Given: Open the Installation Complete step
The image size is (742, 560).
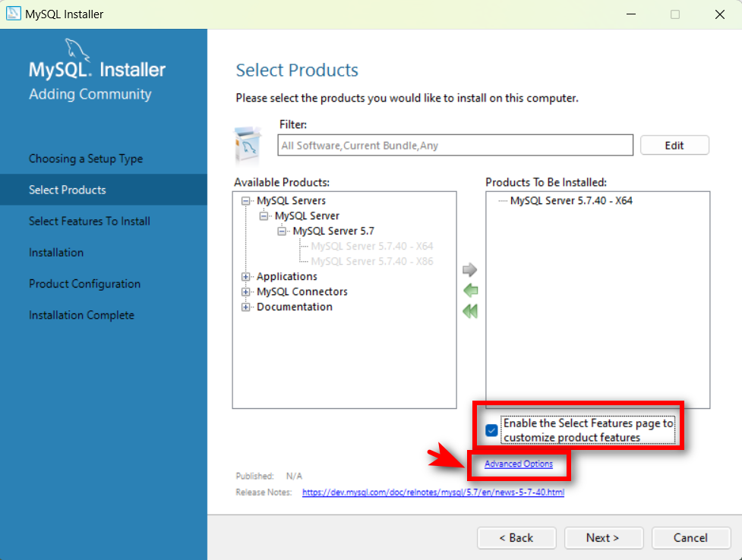Looking at the screenshot, I should [81, 315].
